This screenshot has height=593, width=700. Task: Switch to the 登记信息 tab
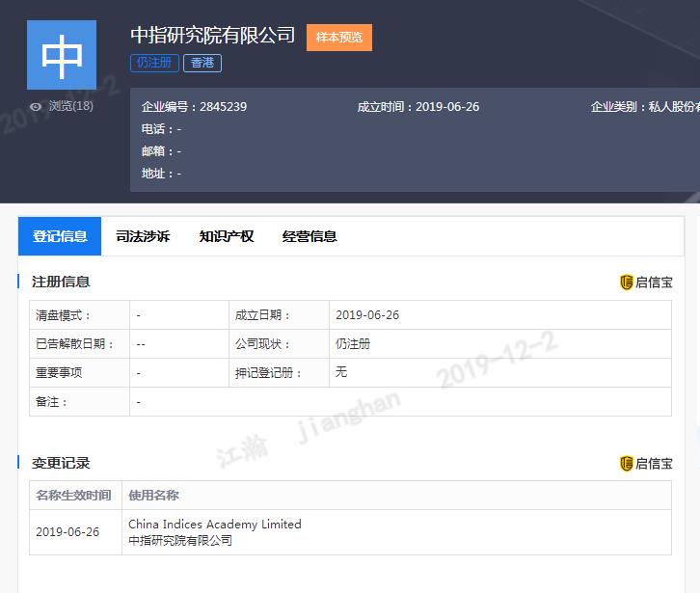coord(60,236)
